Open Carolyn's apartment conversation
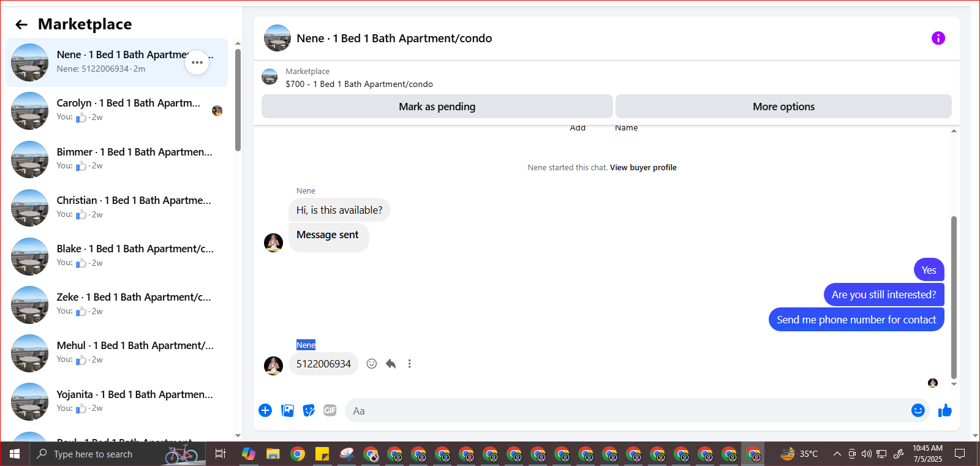This screenshot has width=980, height=466. coord(116,110)
